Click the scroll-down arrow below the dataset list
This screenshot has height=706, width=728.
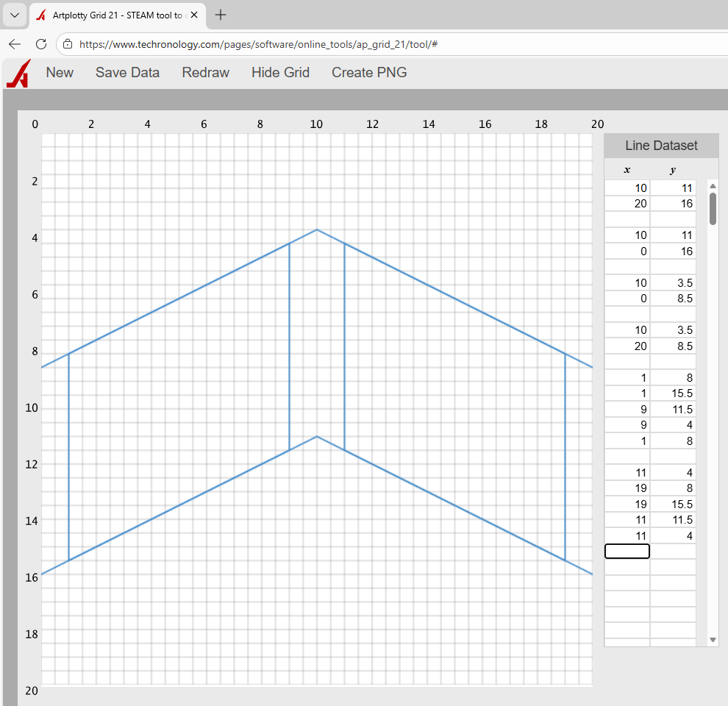[712, 639]
